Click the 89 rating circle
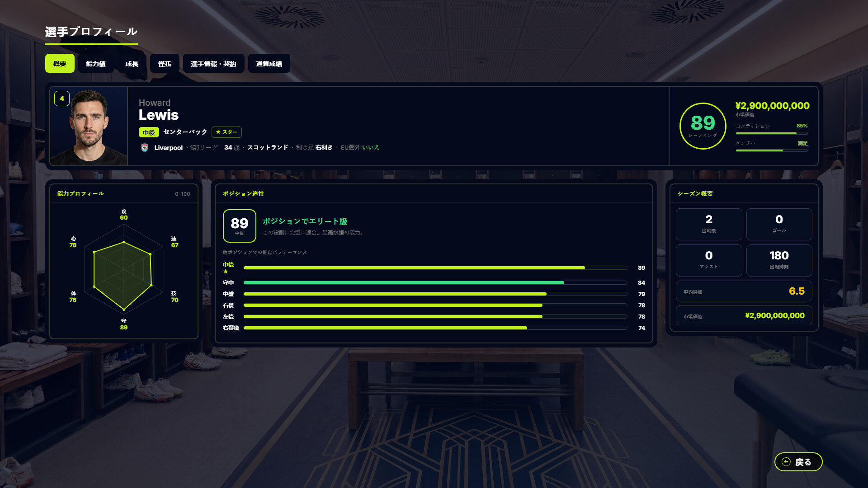This screenshot has height=488, width=868. tap(703, 126)
